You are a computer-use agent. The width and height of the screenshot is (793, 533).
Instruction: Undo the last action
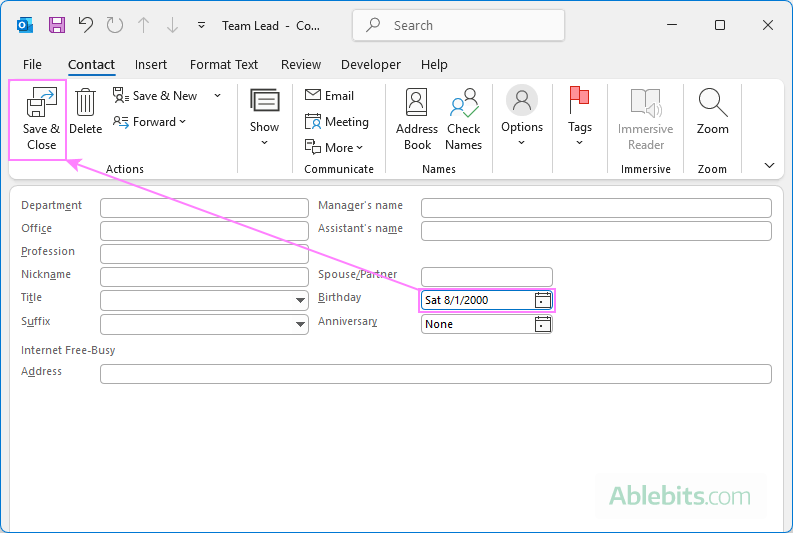[x=86, y=25]
